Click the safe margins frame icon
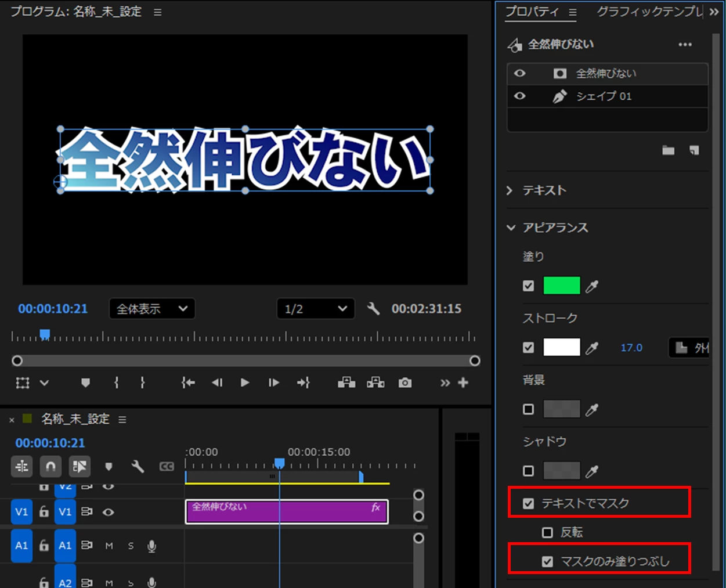Screen dimensions: 726x588 (x=23, y=383)
